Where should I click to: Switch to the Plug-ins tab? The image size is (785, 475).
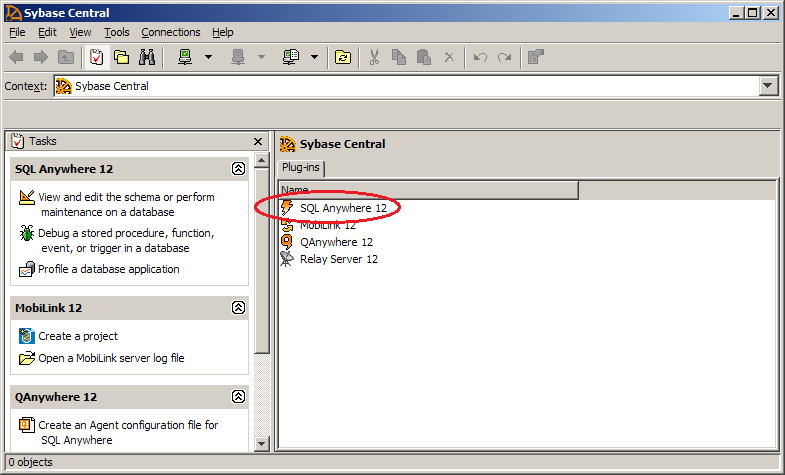(x=301, y=167)
